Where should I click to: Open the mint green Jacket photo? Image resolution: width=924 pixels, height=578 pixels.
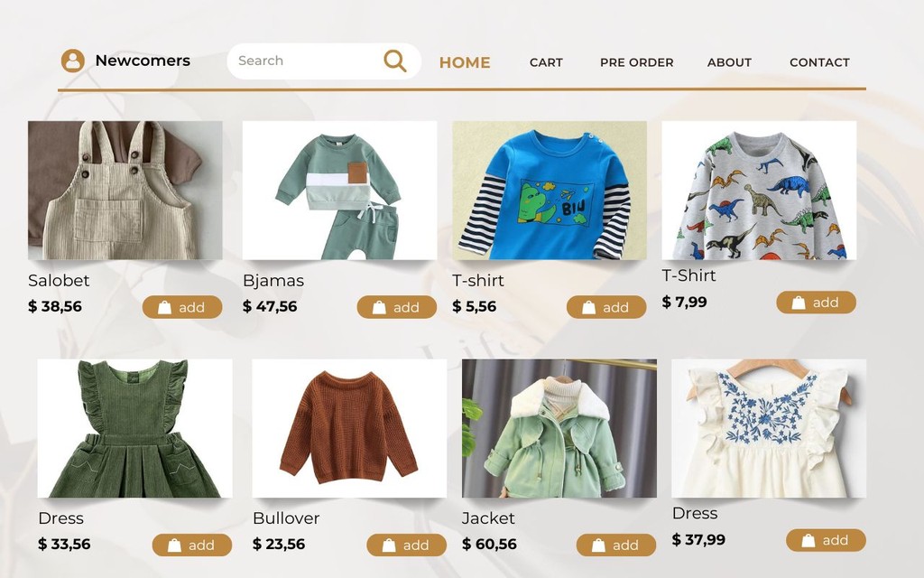[559, 428]
